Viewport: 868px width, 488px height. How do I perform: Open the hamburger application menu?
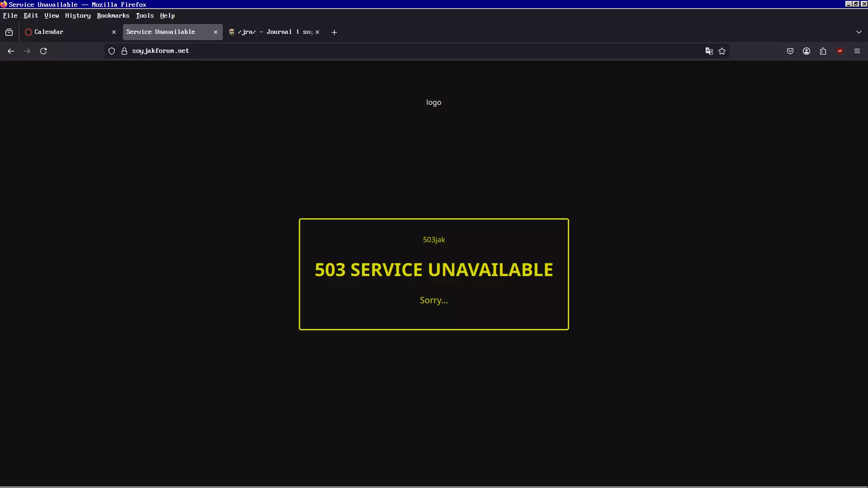pyautogui.click(x=857, y=51)
